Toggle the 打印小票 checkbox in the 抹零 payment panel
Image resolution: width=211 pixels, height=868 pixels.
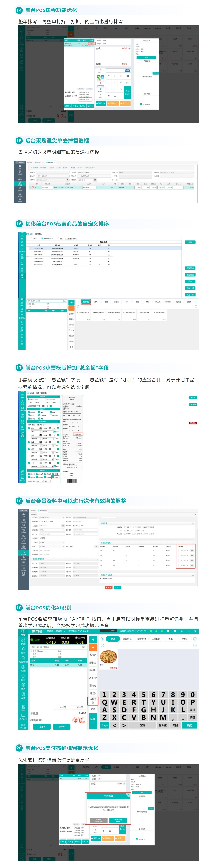point(141,104)
